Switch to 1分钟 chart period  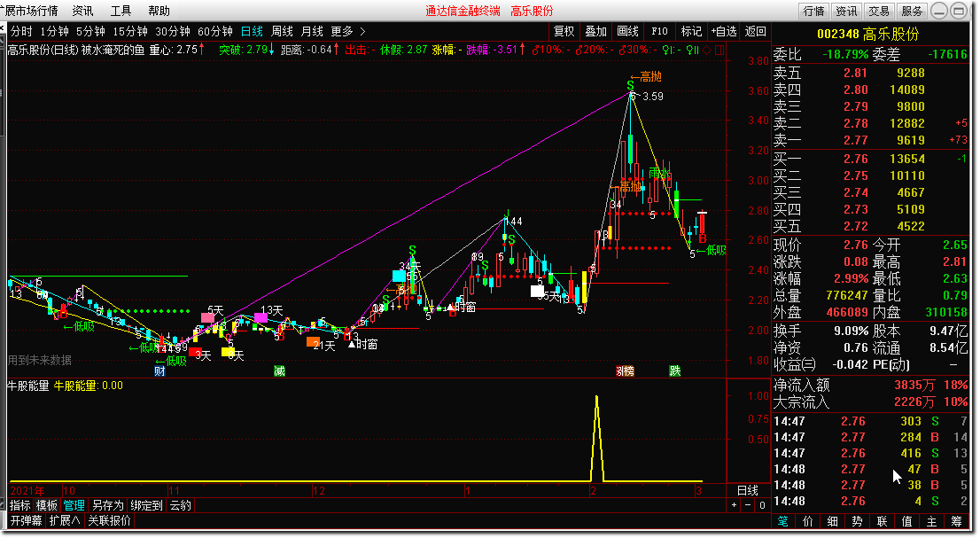(x=54, y=31)
